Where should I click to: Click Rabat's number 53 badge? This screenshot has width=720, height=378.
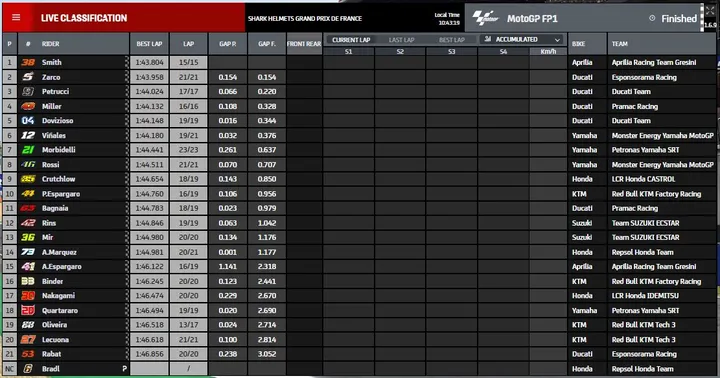(x=28, y=354)
